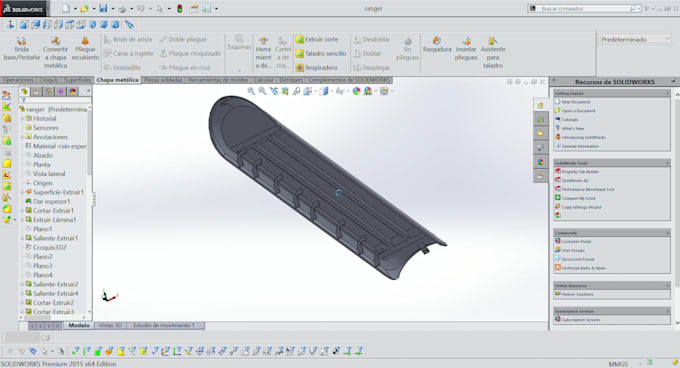Click the File Explorer task pane tab
This screenshot has width=680, height=368.
(x=540, y=134)
